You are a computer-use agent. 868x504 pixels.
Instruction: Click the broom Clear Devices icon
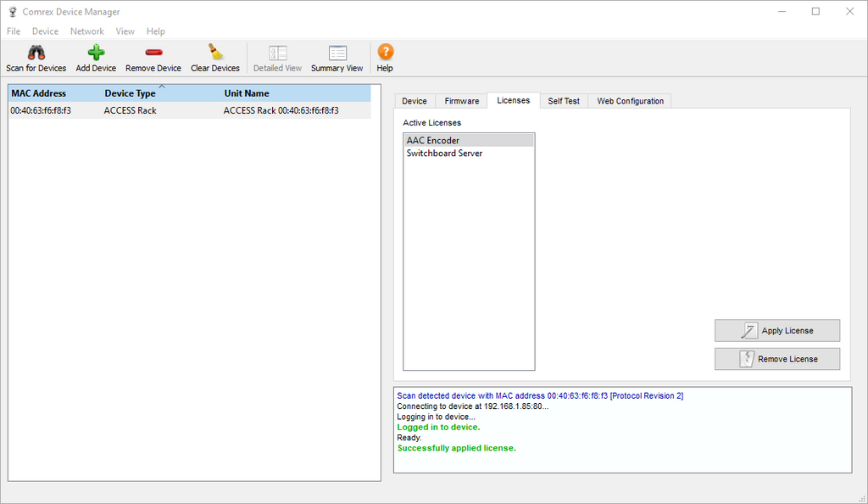[215, 52]
